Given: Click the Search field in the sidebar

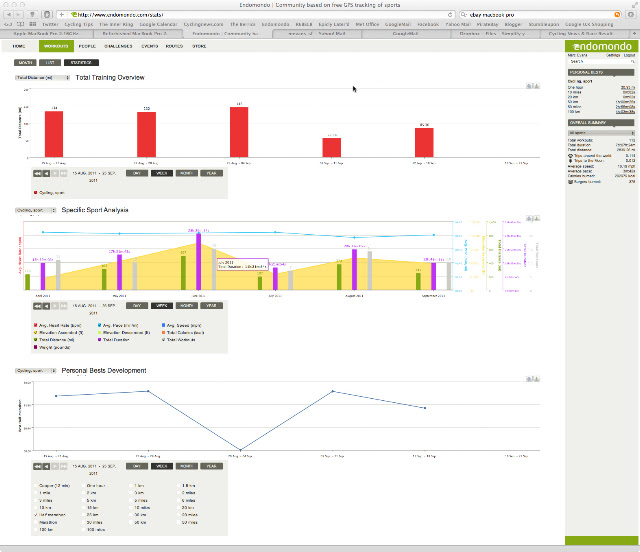Looking at the screenshot, I should point(601,61).
